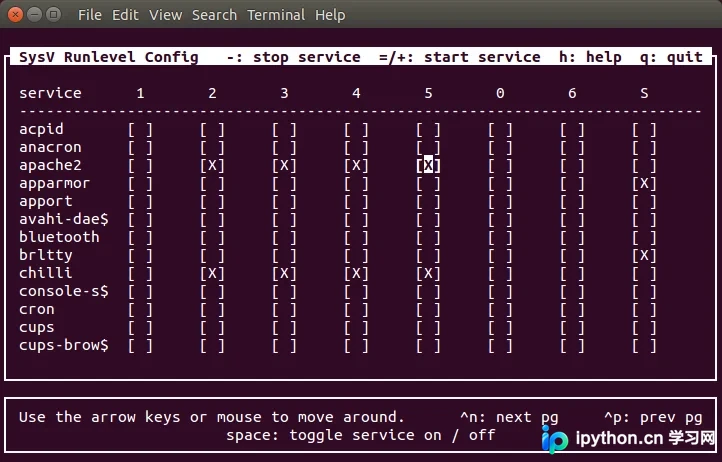Click '-: stop service' hint
The height and width of the screenshot is (462, 722).
293,57
